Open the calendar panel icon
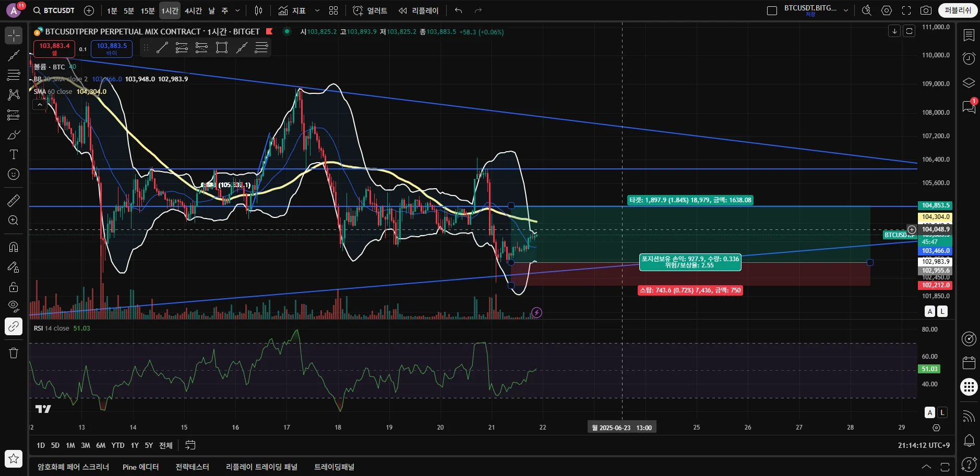980x476 pixels. (969, 363)
